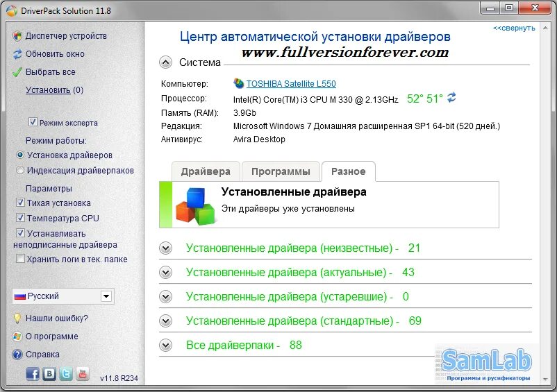Click the green Select all checkmark icon
557x392 pixels.
(17, 72)
